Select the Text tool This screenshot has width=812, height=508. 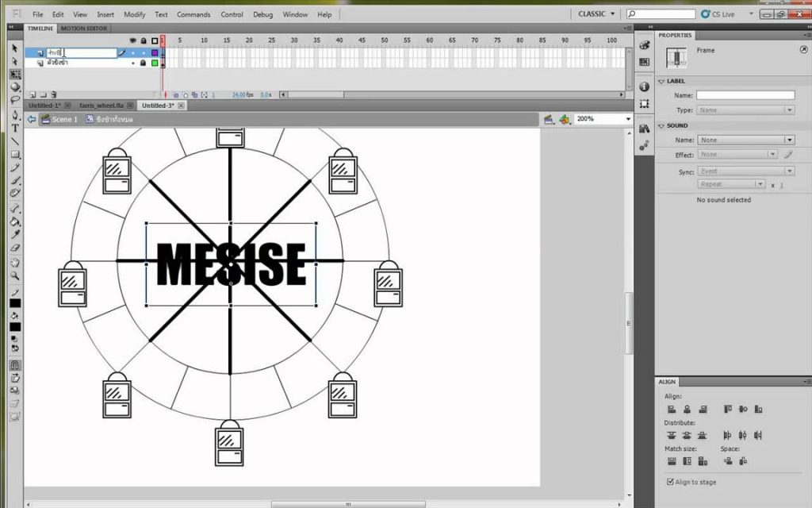click(x=15, y=128)
